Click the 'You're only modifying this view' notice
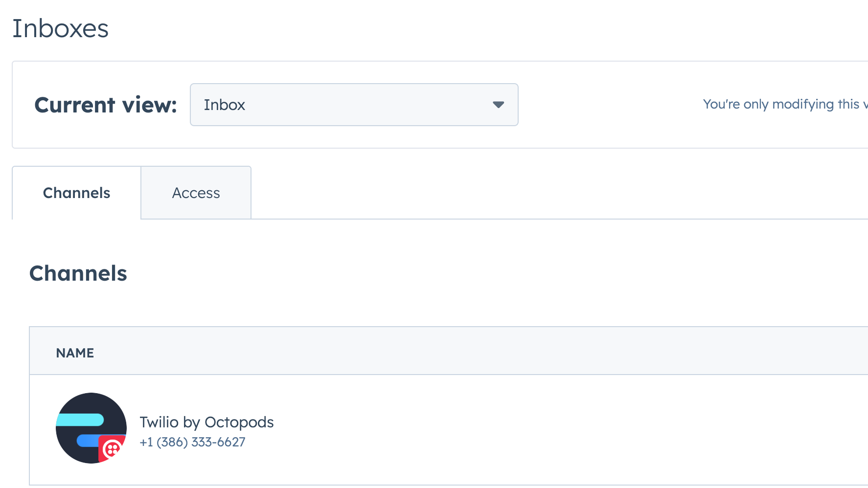The image size is (868, 488). click(783, 104)
